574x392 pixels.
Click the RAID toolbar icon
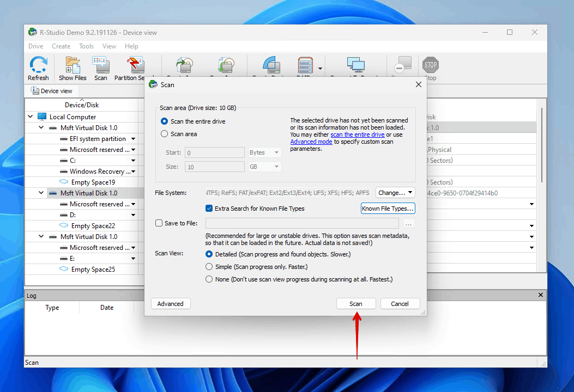[305, 65]
